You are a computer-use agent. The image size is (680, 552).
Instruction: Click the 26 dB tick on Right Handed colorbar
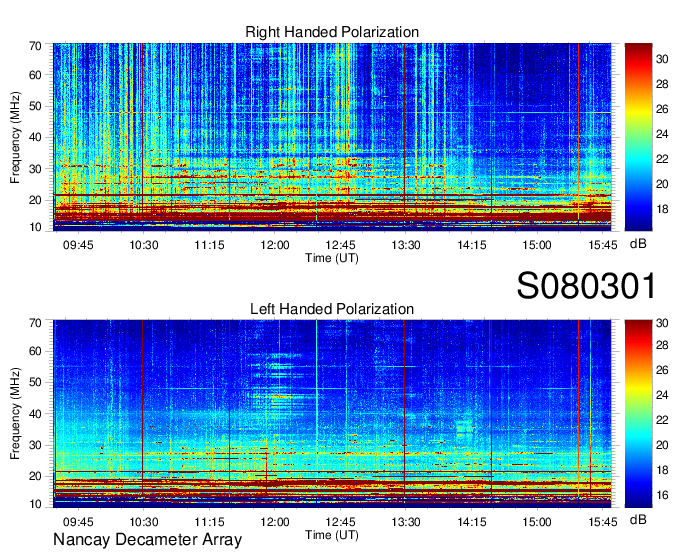[662, 109]
